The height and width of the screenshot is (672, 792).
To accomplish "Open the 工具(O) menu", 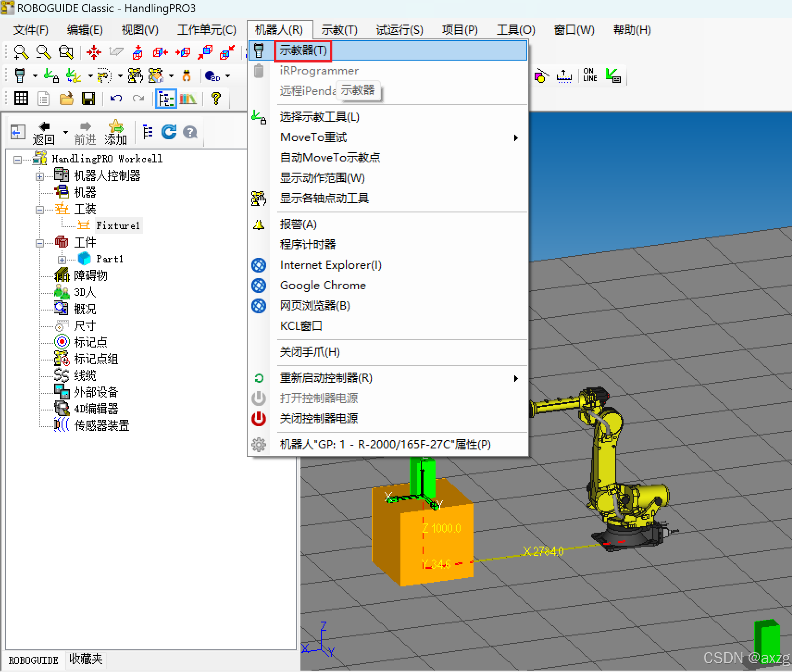I will click(x=516, y=30).
